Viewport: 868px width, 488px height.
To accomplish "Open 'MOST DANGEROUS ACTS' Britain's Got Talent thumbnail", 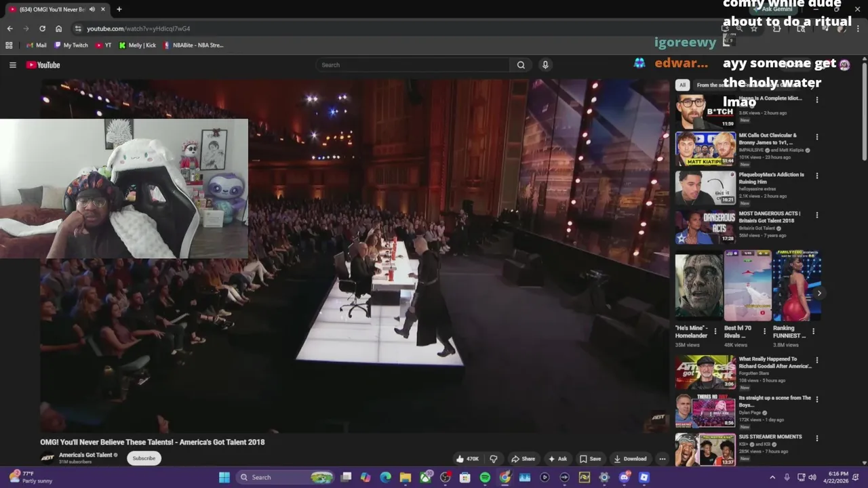I will pyautogui.click(x=705, y=227).
